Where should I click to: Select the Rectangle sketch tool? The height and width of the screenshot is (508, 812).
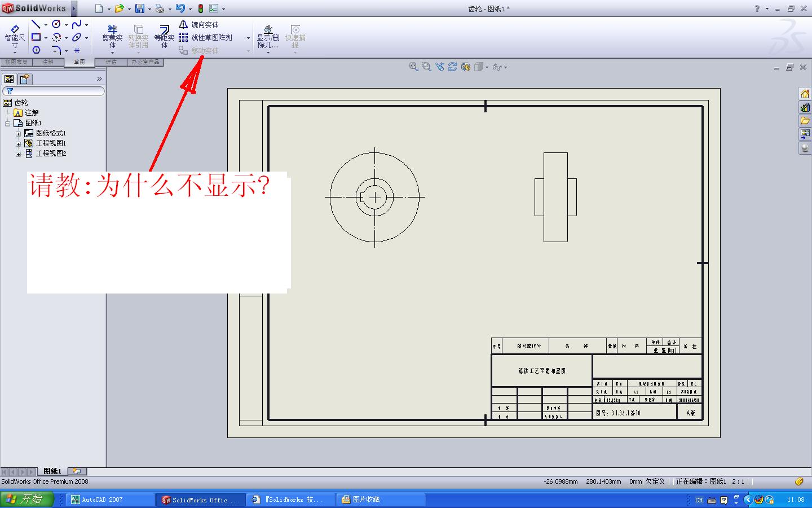(x=36, y=37)
